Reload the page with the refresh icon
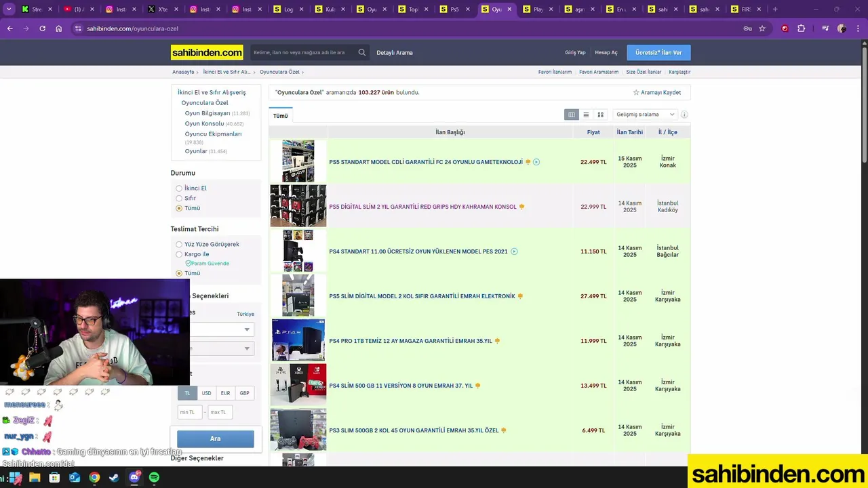Viewport: 868px width, 488px height. [x=42, y=28]
